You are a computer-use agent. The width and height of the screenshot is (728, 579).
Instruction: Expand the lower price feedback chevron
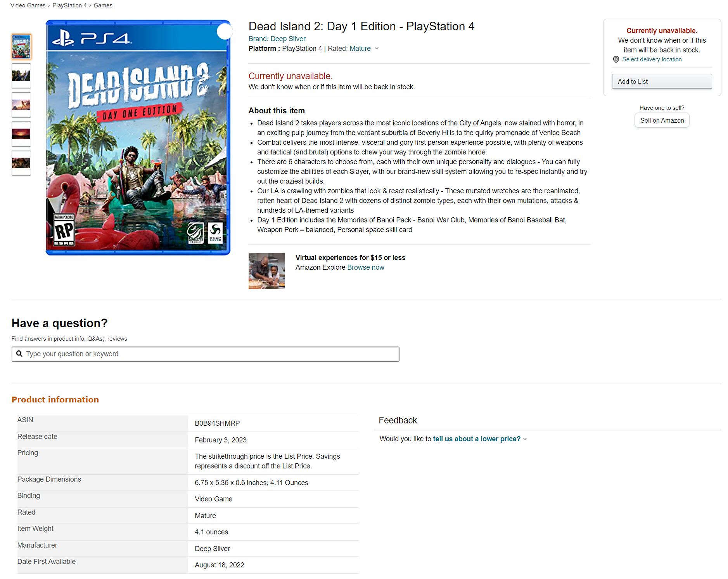point(525,439)
